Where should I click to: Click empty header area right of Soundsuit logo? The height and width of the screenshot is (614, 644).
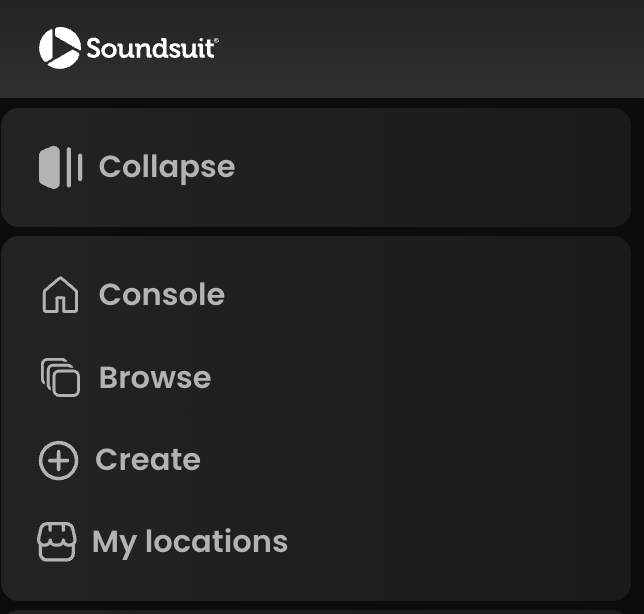[430, 48]
